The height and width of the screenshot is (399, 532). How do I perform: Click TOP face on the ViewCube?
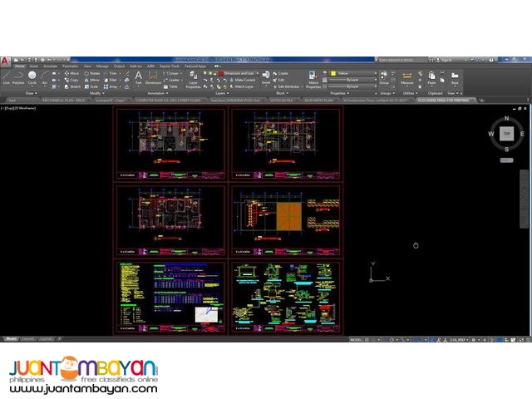506,133
